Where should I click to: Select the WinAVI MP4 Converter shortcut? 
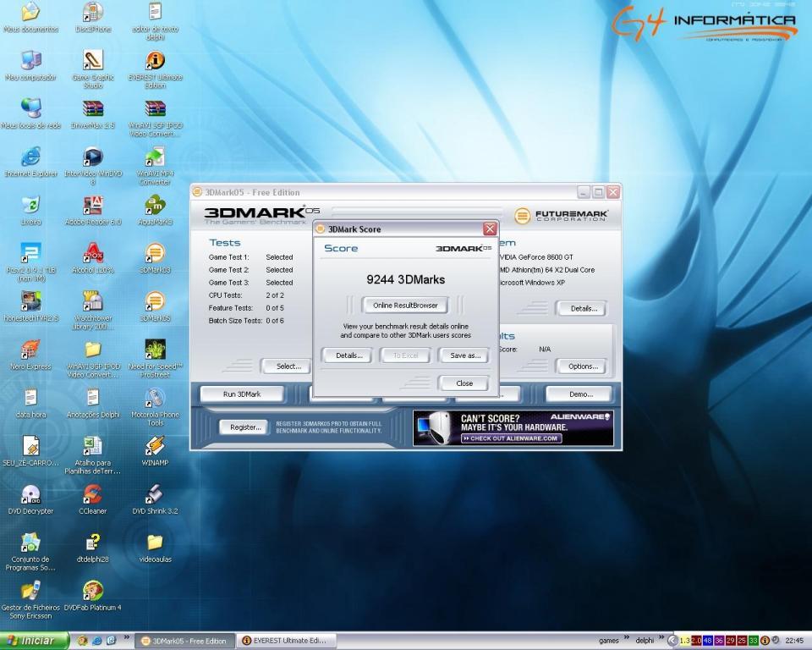155,166
